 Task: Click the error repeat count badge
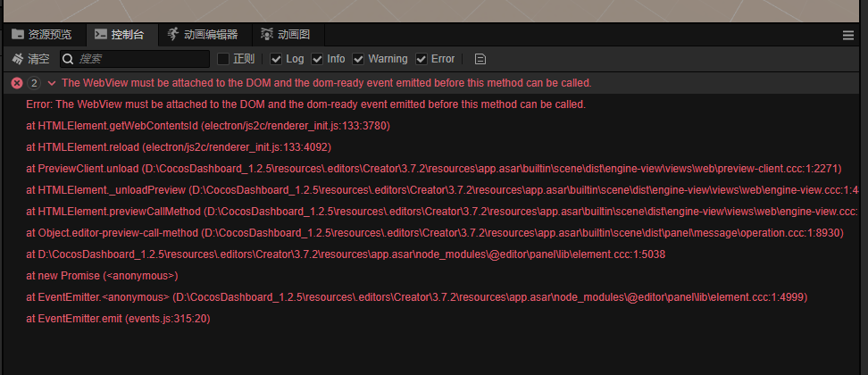click(x=35, y=83)
